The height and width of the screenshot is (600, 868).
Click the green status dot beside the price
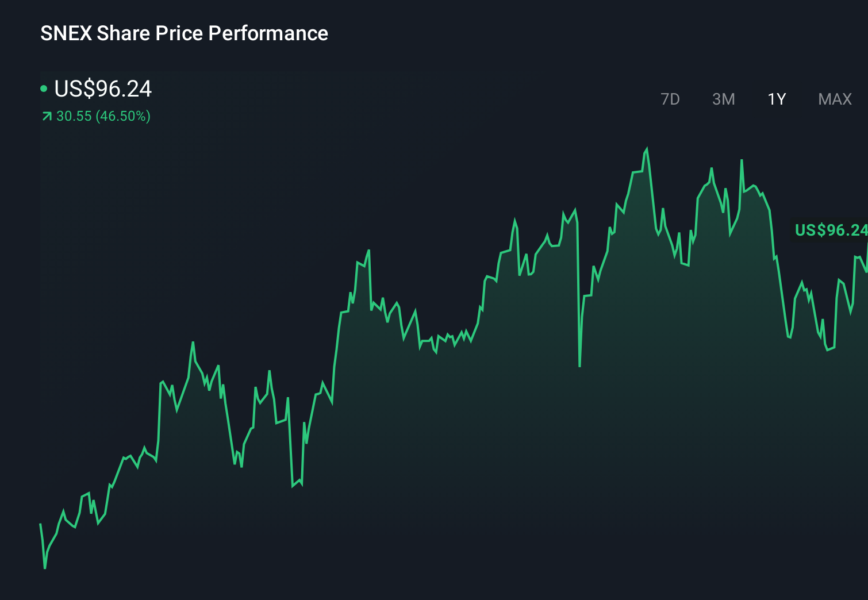pos(44,89)
